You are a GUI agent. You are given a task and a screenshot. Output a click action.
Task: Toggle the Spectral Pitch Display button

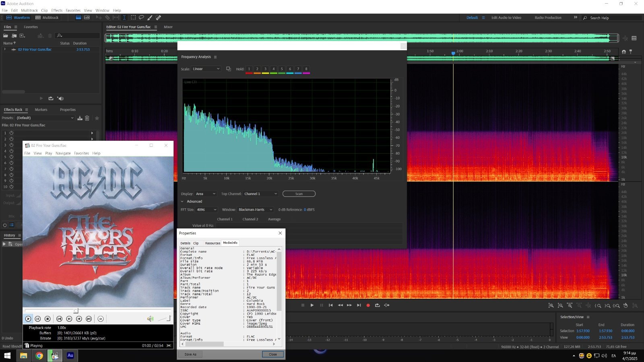coord(87,18)
